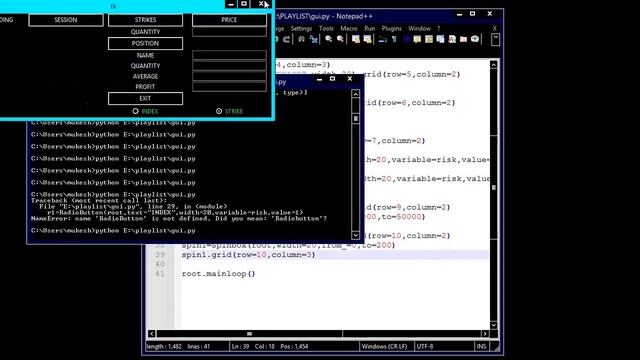The image size is (640, 360).
Task: Toggle synchronize vertical scrolling icon
Action: click(356, 39)
